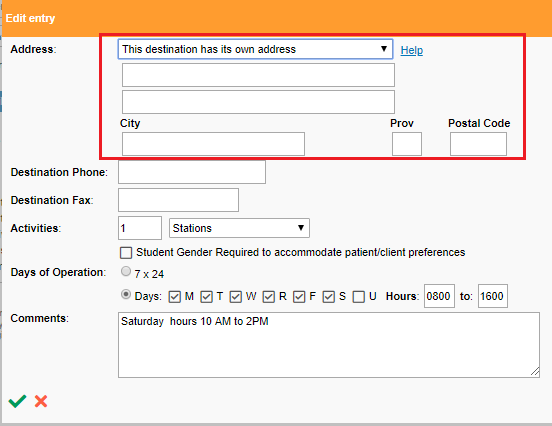The width and height of the screenshot is (552, 426).
Task: Click the Hours start time field 0800
Action: (x=439, y=296)
